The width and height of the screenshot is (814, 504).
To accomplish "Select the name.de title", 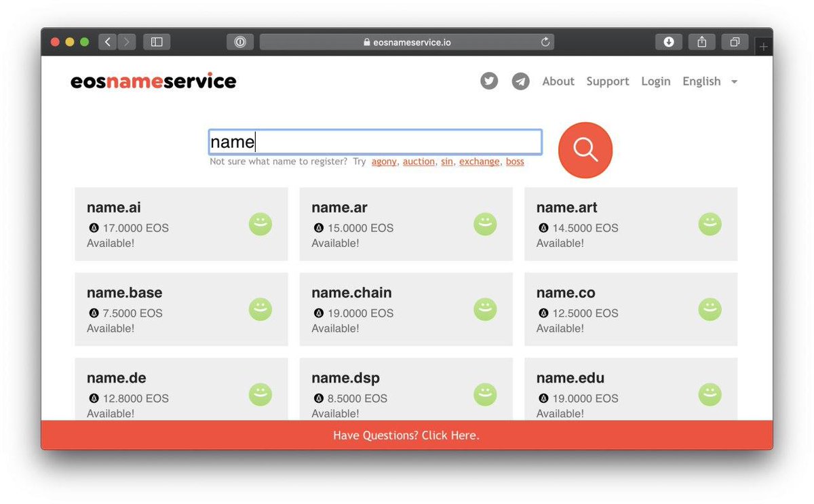I will 117,378.
